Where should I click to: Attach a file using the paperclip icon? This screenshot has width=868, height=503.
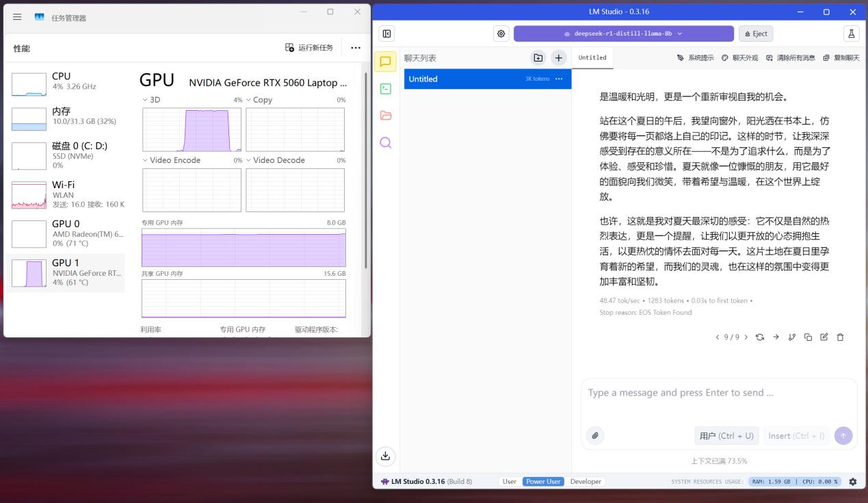pyautogui.click(x=595, y=435)
